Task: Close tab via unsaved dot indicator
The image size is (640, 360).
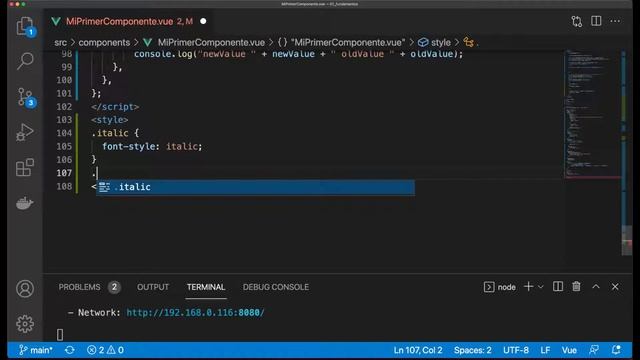Action: [203, 21]
